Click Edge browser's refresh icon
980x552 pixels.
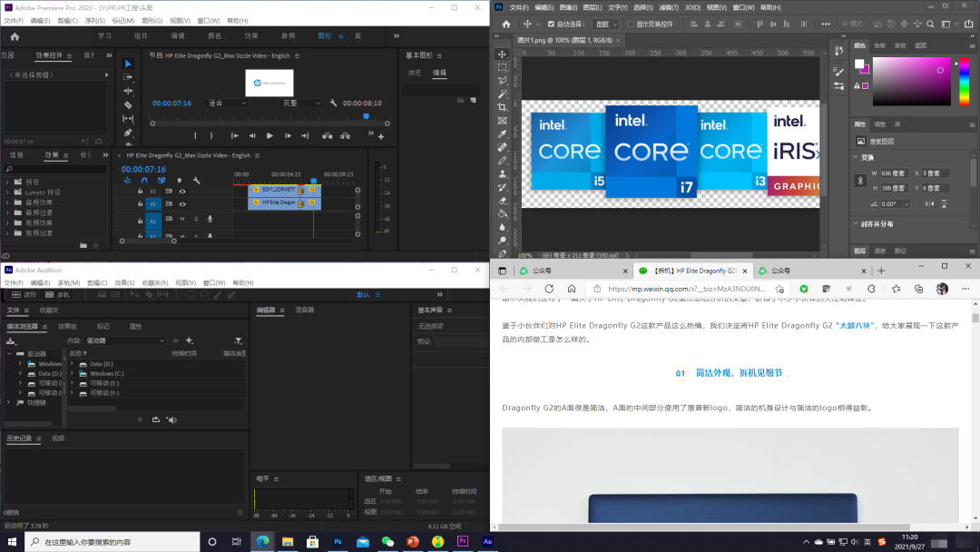coord(549,289)
